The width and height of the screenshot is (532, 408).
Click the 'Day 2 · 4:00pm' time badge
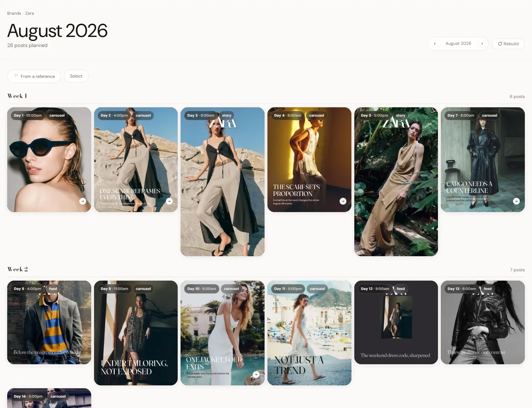tap(114, 116)
